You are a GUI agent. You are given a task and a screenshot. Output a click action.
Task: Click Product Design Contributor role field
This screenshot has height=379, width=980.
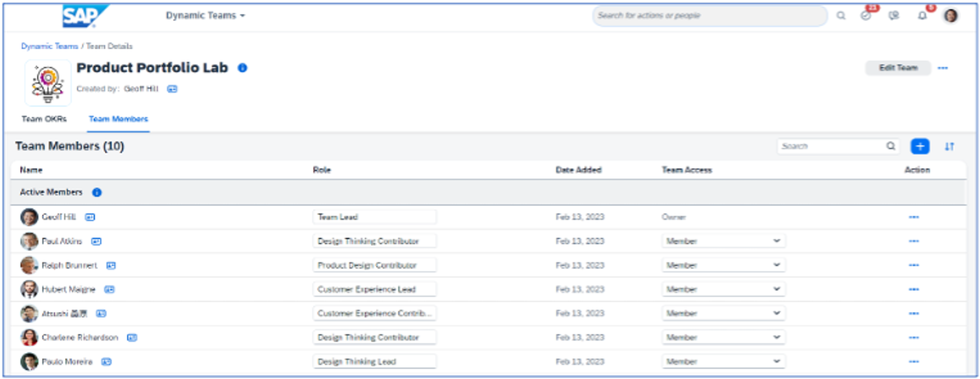375,265
